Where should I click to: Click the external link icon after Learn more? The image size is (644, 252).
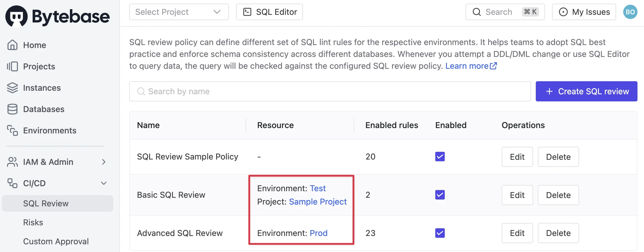(493, 66)
